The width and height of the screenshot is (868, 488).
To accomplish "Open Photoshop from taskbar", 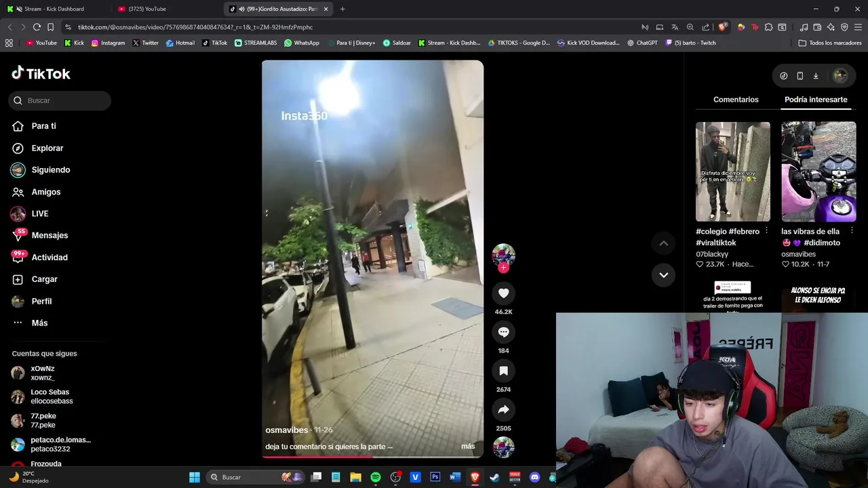I will point(435,477).
